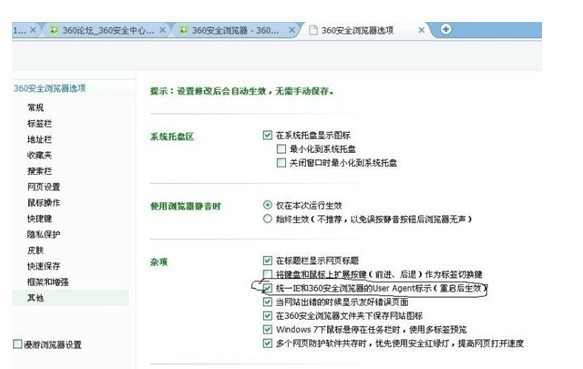Toggle the 漫游浏览器设置 checkbox
The height and width of the screenshot is (369, 583).
(17, 344)
